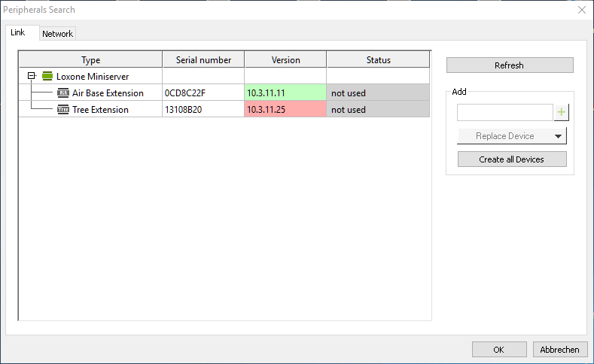Click the Status column header

[379, 59]
